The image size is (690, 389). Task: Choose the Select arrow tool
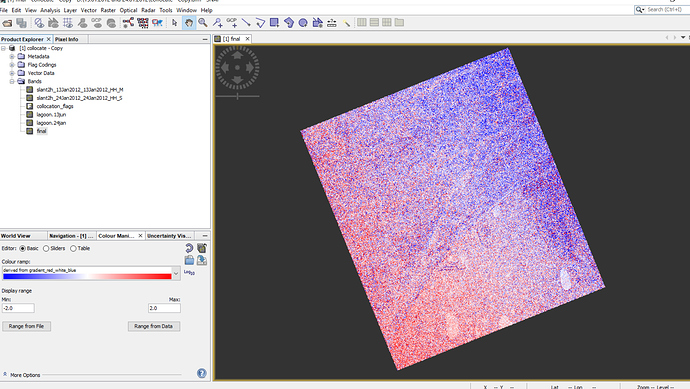175,23
